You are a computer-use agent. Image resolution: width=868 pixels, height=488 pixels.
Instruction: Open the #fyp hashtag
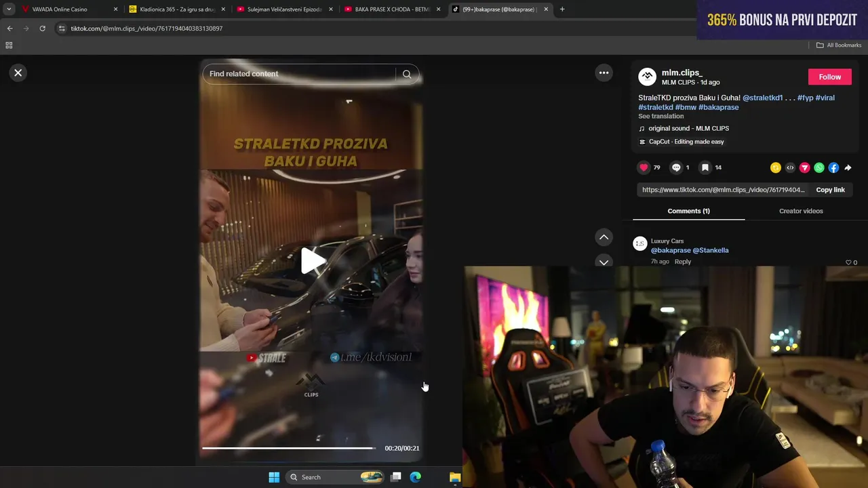pos(805,98)
